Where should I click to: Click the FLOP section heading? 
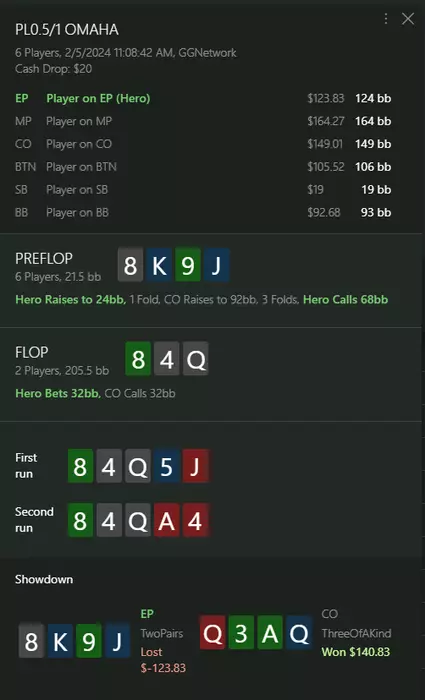[31, 352]
